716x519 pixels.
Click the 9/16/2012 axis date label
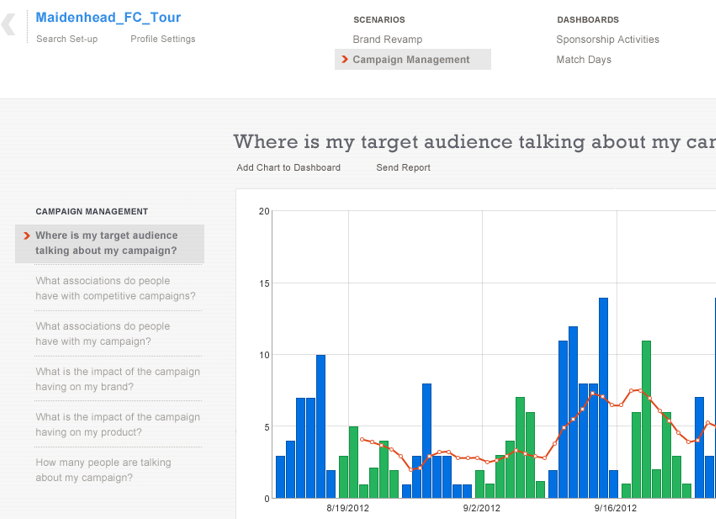[615, 508]
